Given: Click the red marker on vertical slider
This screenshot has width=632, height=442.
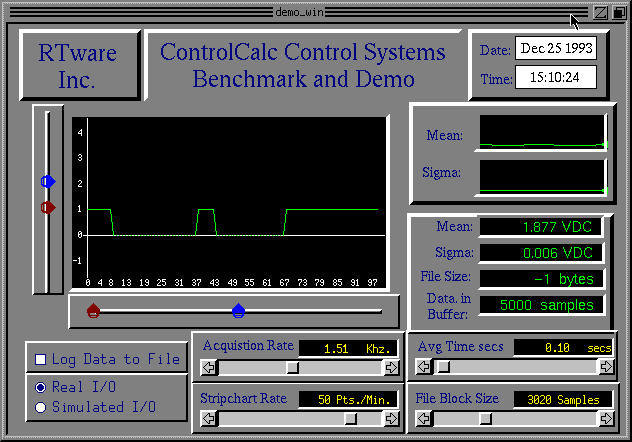Looking at the screenshot, I should point(48,207).
